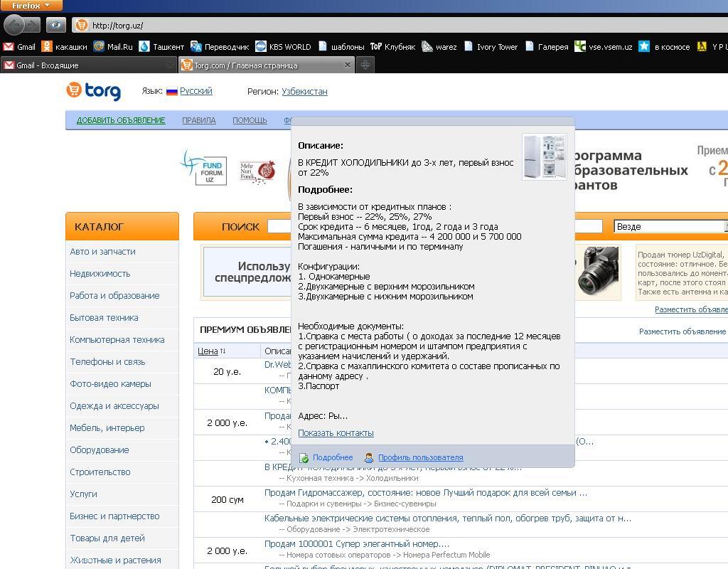This screenshot has width=728, height=569.
Task: Close the Torg.com tab
Action: [x=347, y=65]
